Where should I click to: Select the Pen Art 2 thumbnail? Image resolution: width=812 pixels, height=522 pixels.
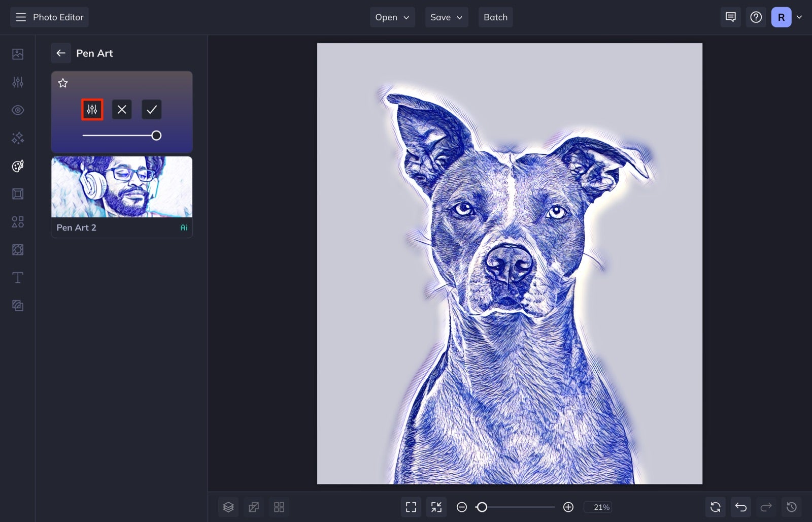tap(121, 187)
